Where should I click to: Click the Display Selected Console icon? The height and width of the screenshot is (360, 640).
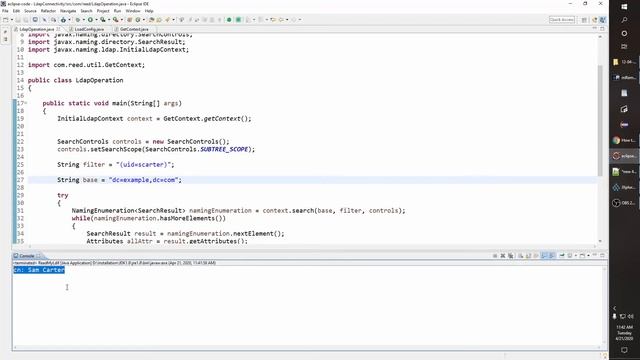570,256
